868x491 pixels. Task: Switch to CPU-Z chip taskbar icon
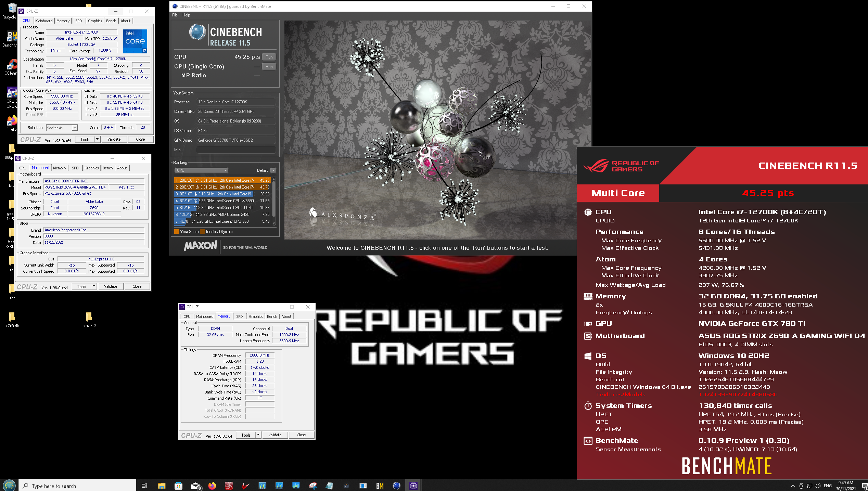413,486
